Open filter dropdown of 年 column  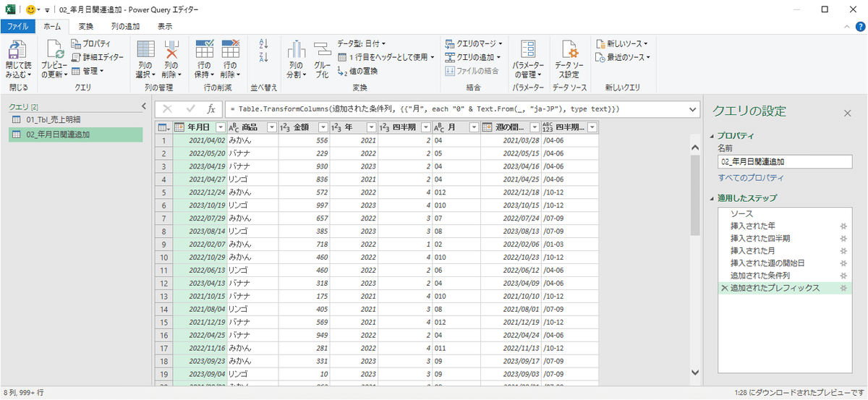(370, 127)
